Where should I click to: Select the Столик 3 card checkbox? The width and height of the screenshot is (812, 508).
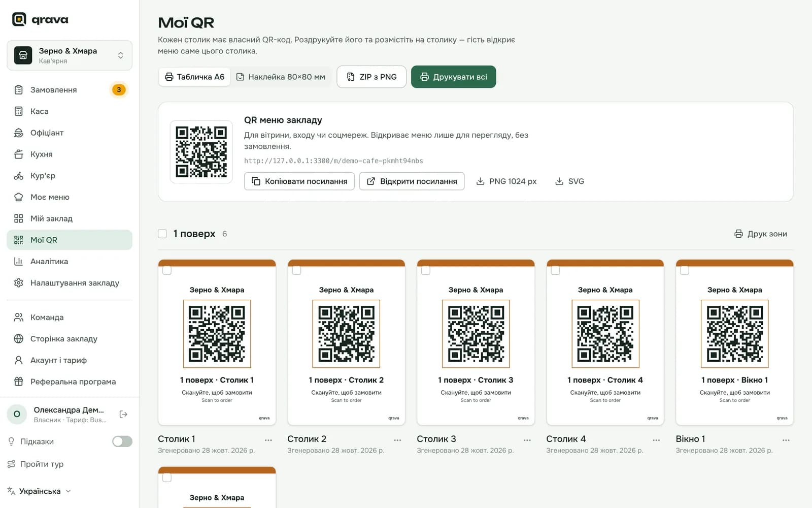tap(426, 270)
